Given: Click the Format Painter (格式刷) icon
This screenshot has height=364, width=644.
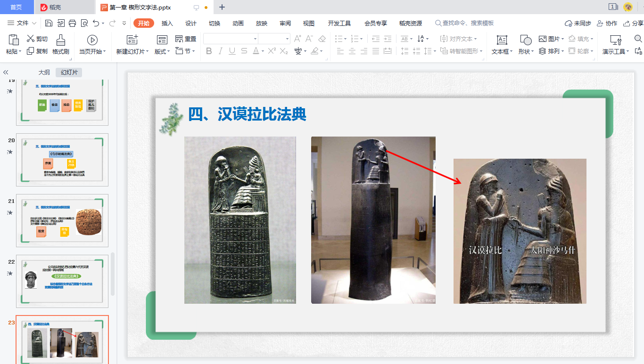Looking at the screenshot, I should pos(60,40).
